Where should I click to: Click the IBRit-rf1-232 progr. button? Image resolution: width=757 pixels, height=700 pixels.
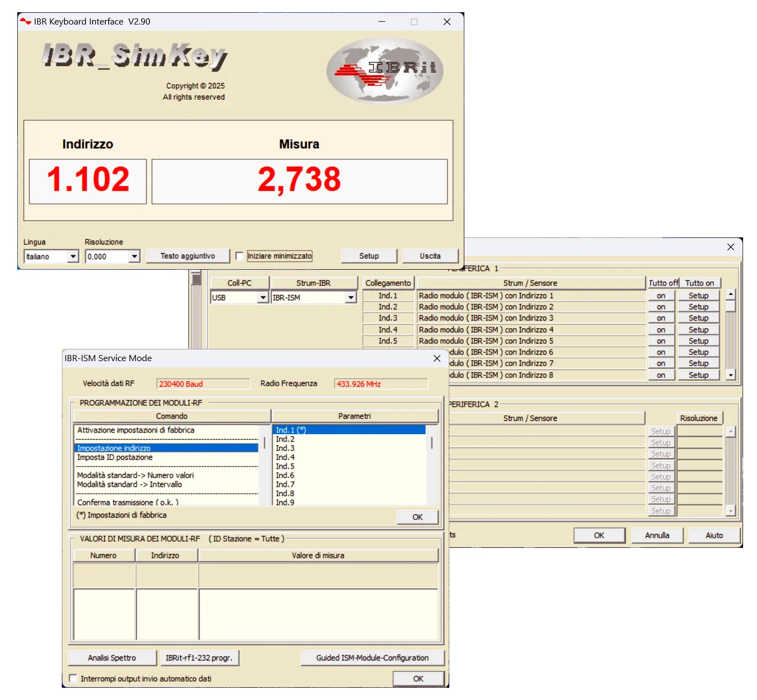coord(199,658)
